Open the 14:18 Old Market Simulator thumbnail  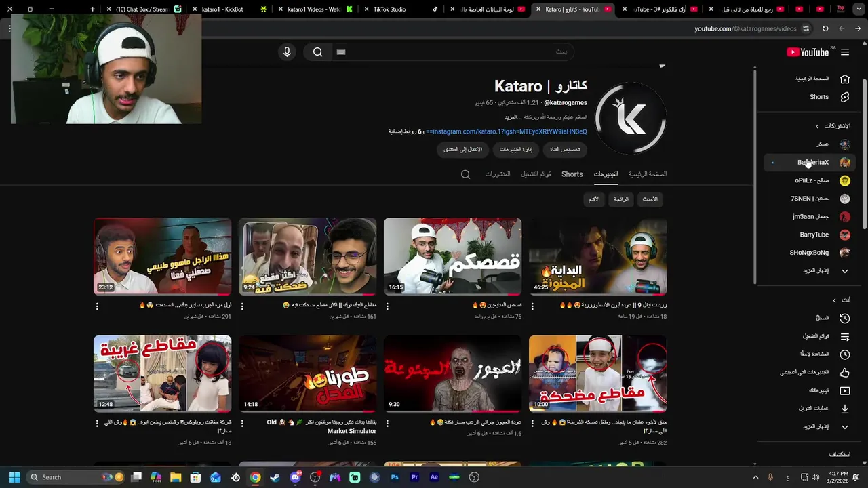point(307,373)
